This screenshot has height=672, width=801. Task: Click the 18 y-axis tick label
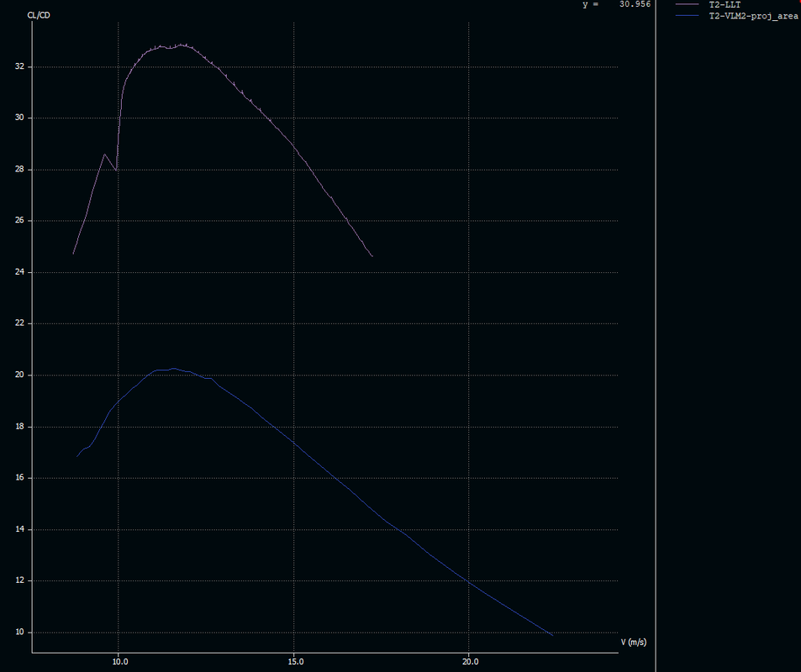[19, 427]
